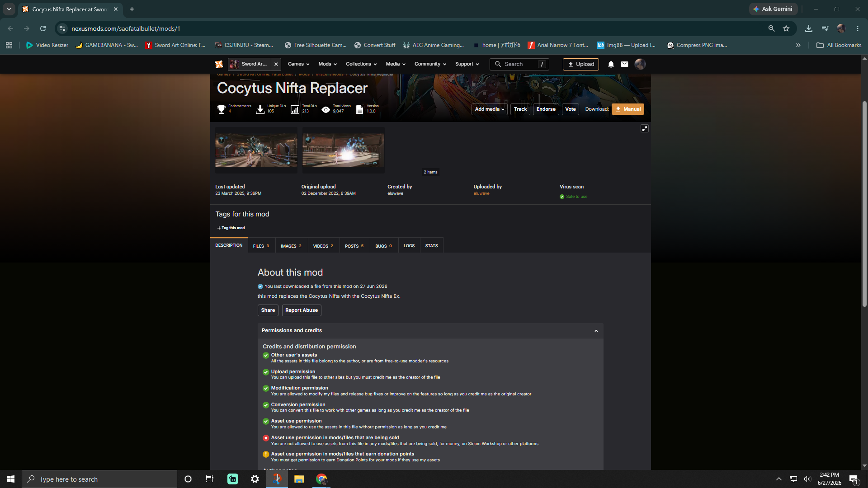Open the Support dropdown menu

point(467,64)
